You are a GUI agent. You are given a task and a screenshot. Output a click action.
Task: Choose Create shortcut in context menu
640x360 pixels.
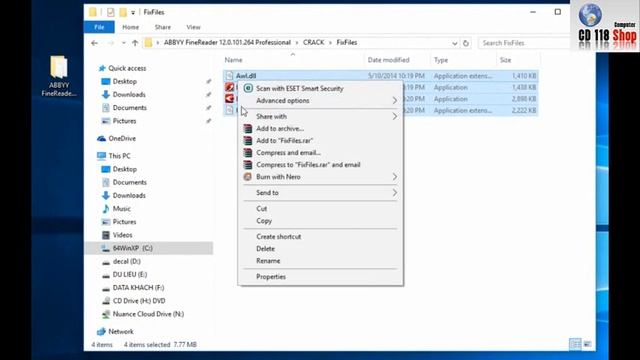coord(320,237)
